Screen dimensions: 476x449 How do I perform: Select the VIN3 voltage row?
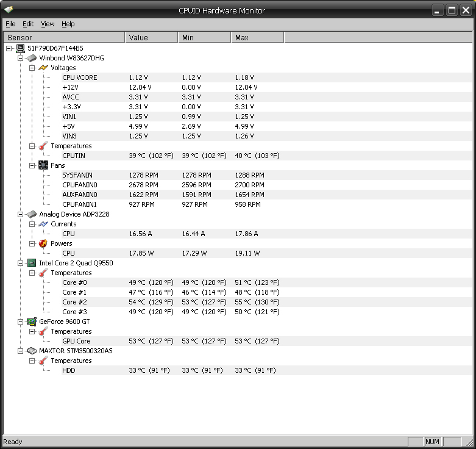(267, 136)
